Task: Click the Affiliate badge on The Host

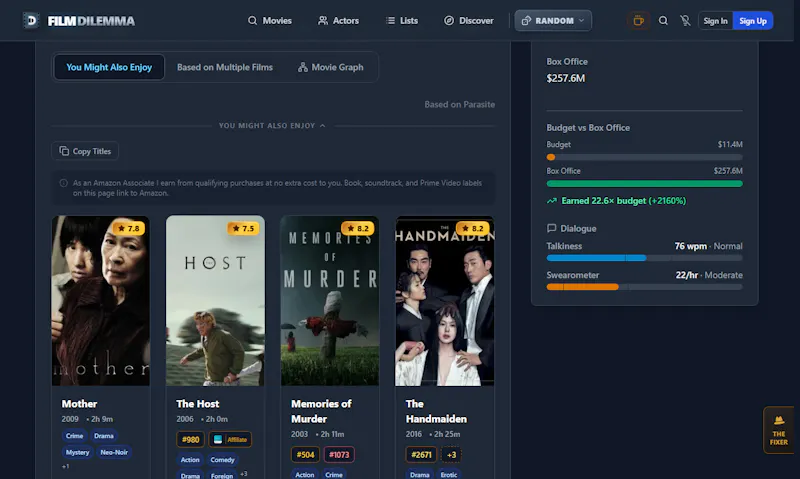Action: [x=230, y=439]
